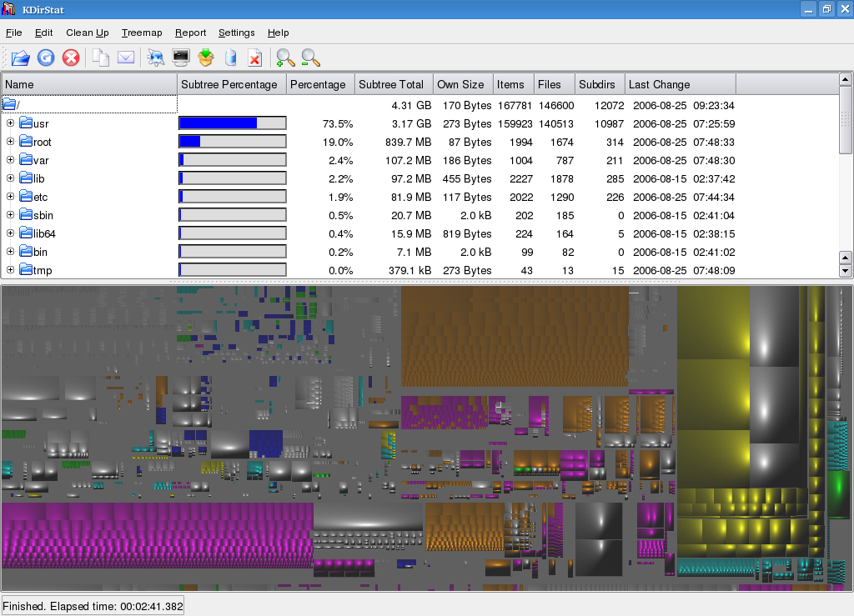The height and width of the screenshot is (616, 854).
Task: Click the Open Directory folder toolbar icon
Action: point(21,58)
